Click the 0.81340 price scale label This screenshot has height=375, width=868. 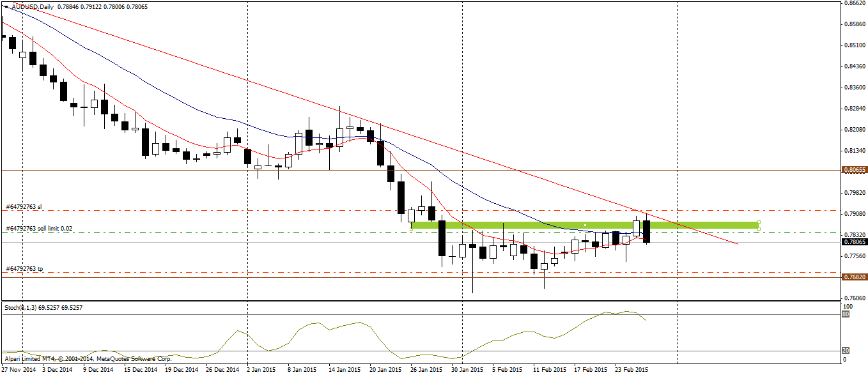pyautogui.click(x=855, y=150)
